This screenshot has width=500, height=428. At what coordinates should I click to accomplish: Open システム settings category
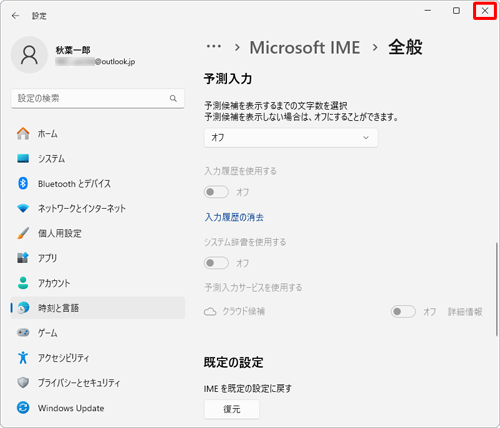98,159
